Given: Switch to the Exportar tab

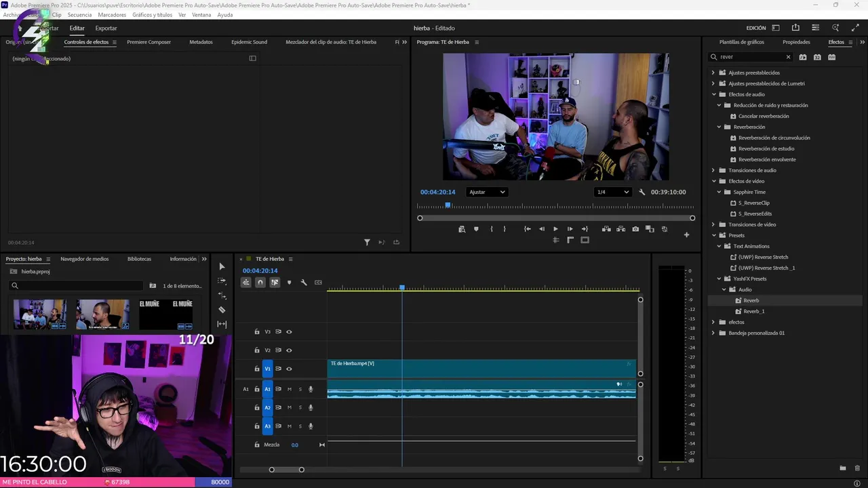Looking at the screenshot, I should coord(106,28).
